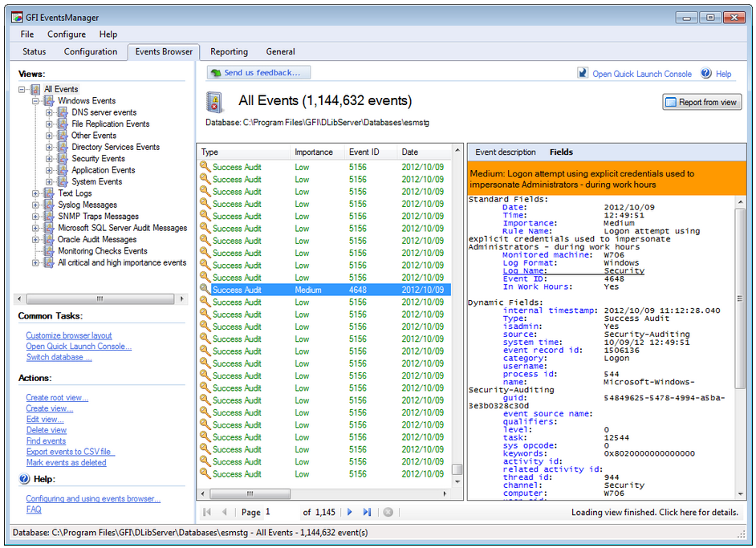Collapse the Windows Events tree node
The image size is (756, 548).
pos(35,101)
